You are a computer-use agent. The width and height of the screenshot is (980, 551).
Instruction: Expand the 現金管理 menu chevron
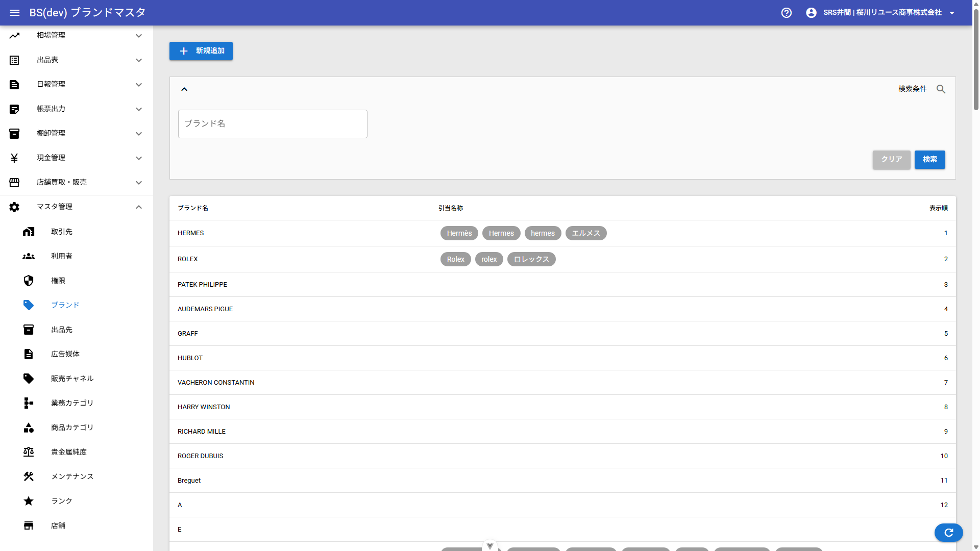coord(139,158)
